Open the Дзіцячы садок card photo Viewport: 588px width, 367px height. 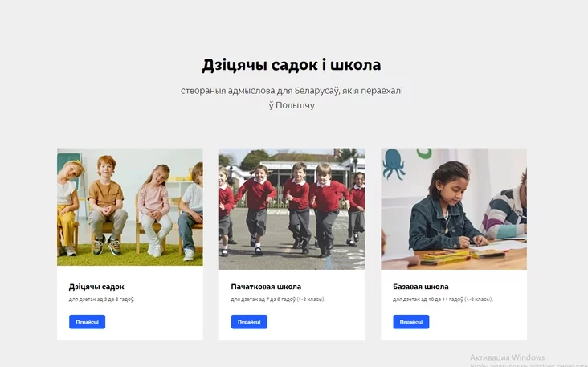click(130, 207)
